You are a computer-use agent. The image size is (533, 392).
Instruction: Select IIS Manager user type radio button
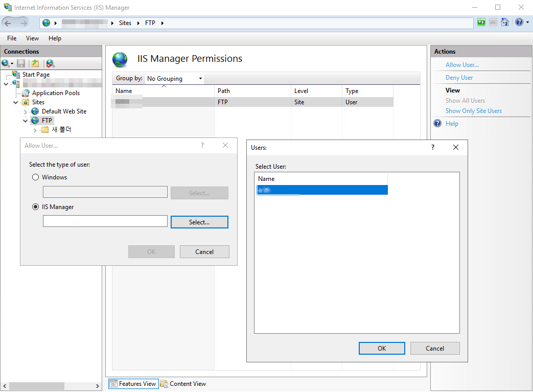click(x=35, y=206)
